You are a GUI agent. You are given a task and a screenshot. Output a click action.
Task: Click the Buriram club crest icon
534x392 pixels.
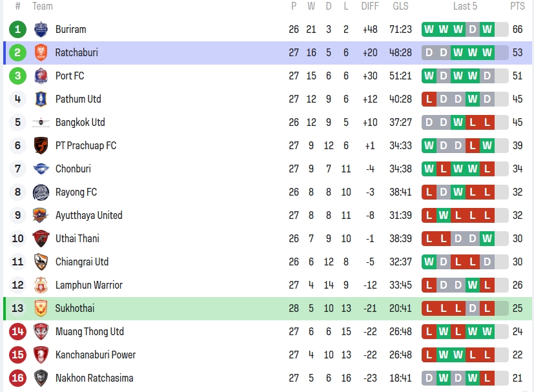tap(41, 29)
